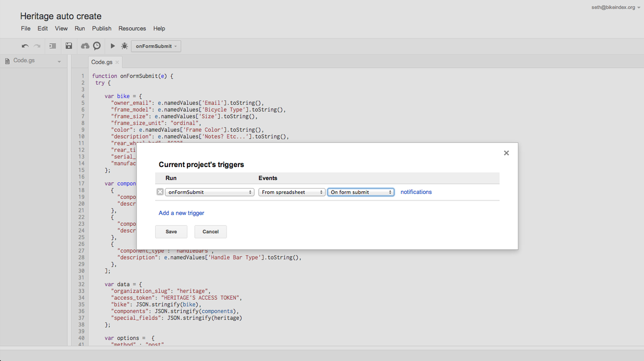Add a new trigger
Viewport: 644px width, 361px height.
[x=181, y=213]
